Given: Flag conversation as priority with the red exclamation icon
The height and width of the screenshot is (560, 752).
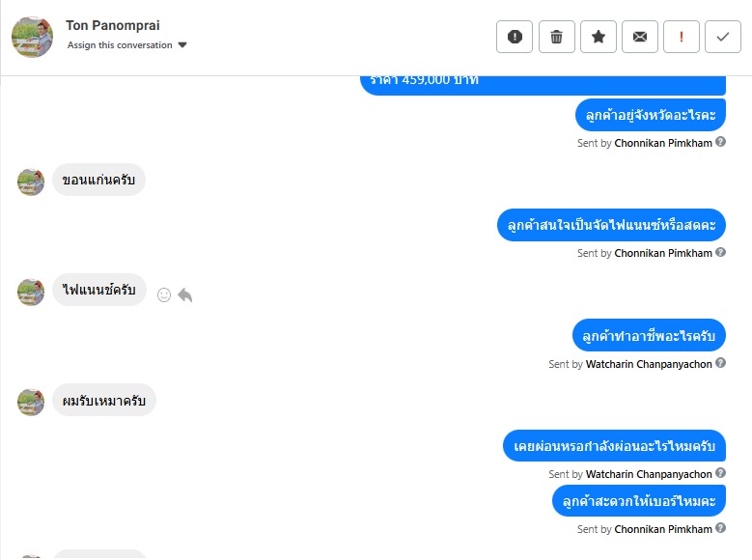Looking at the screenshot, I should 681,37.
